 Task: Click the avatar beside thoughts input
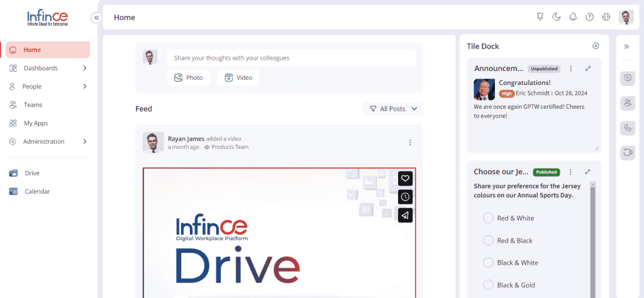pos(150,57)
